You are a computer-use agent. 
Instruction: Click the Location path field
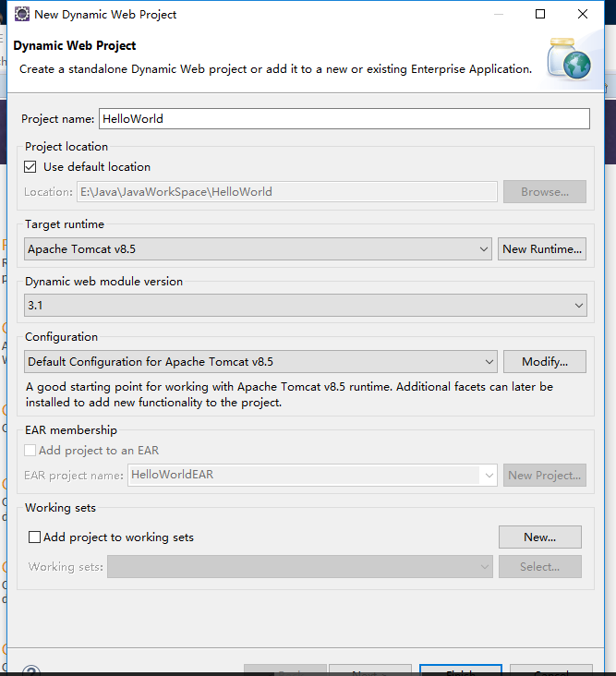pos(286,192)
